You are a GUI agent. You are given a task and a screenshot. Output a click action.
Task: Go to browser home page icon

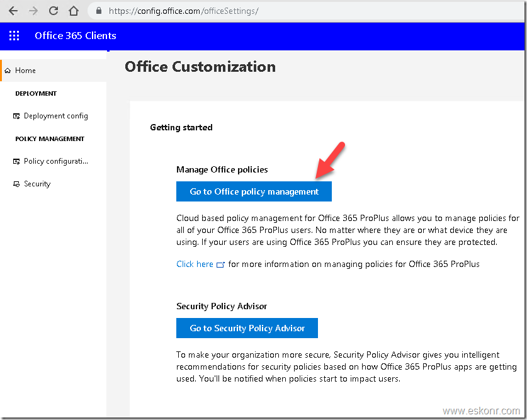[74, 11]
